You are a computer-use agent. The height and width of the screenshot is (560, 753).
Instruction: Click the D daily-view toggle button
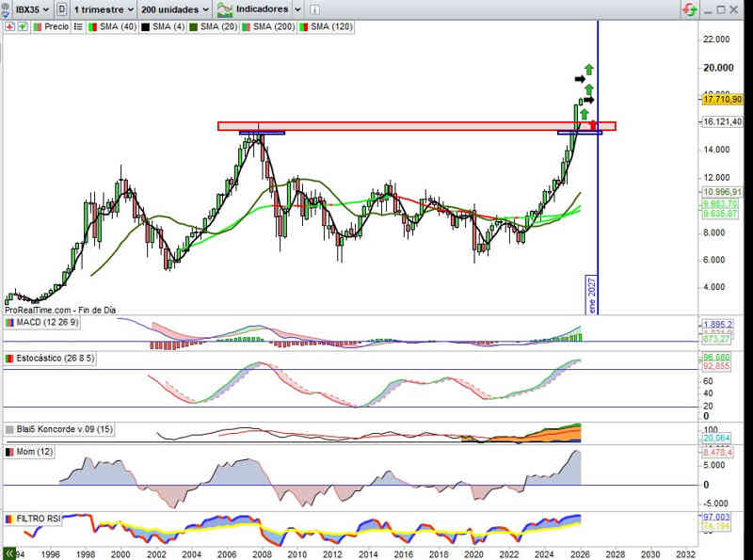point(61,9)
